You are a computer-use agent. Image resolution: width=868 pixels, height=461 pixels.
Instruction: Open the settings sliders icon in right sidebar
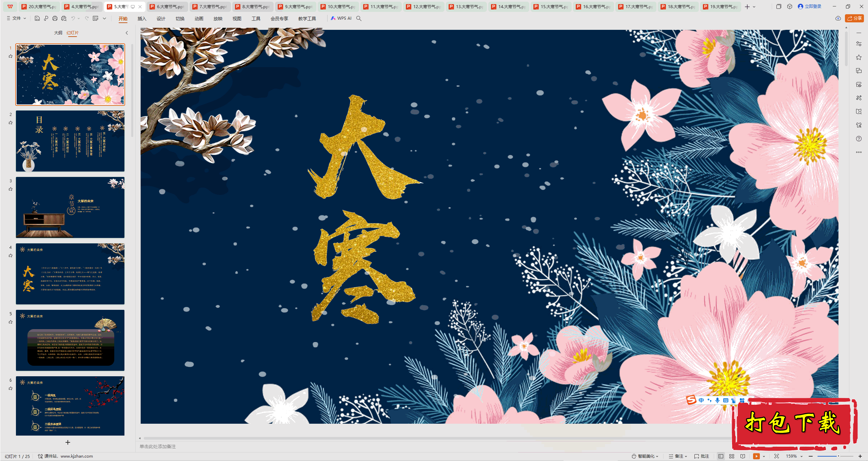pyautogui.click(x=859, y=44)
